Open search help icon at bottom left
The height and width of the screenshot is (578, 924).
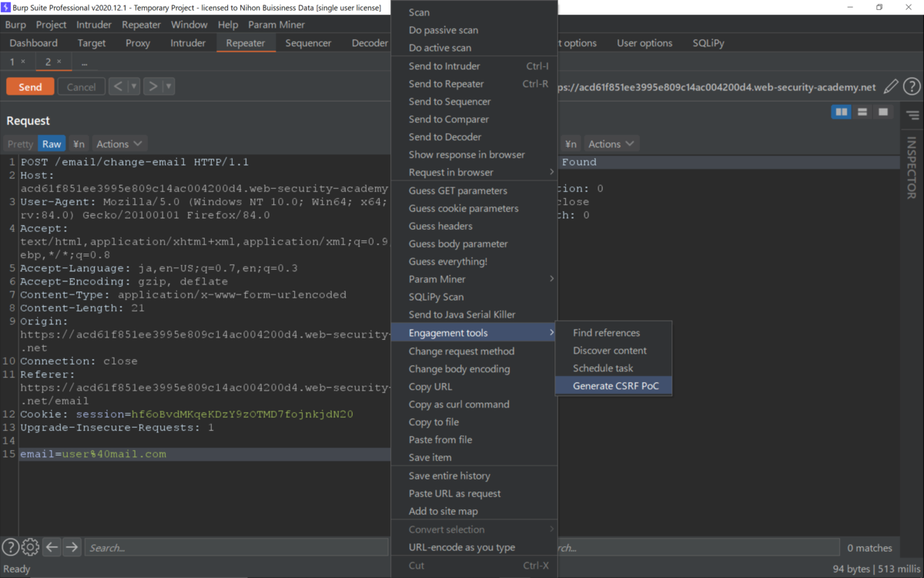10,547
